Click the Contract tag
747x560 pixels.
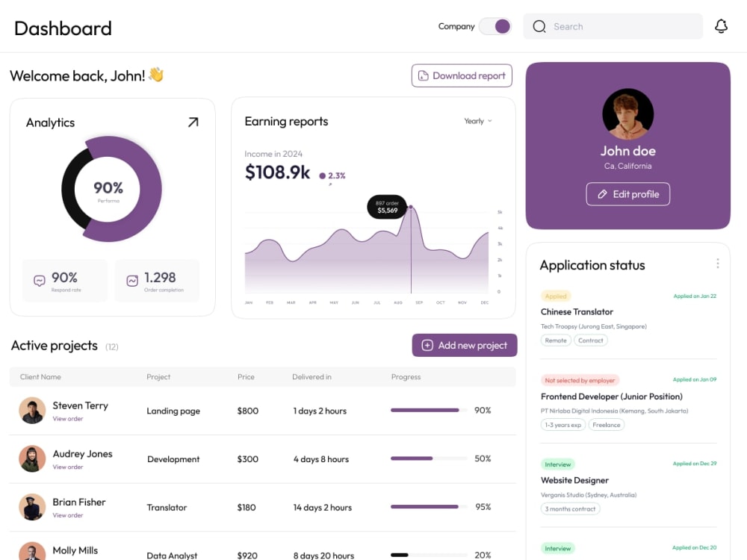pos(591,340)
